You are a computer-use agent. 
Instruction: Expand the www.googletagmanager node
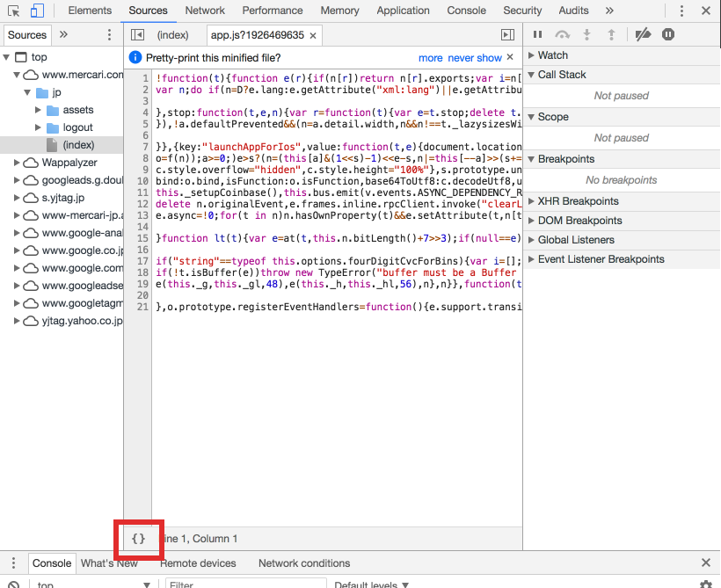pyautogui.click(x=17, y=303)
